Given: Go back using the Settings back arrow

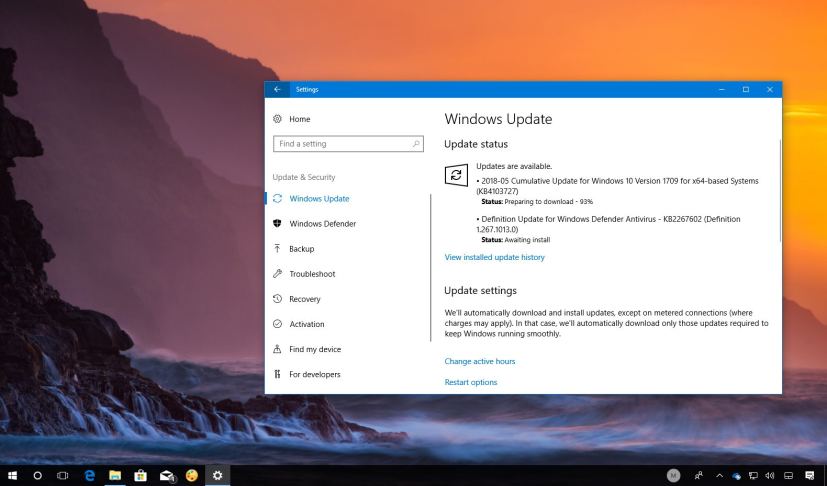Looking at the screenshot, I should (277, 90).
